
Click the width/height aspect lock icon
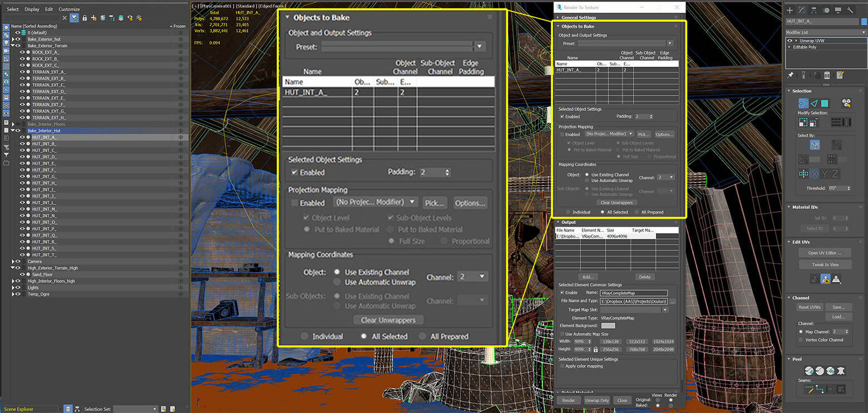(x=595, y=350)
